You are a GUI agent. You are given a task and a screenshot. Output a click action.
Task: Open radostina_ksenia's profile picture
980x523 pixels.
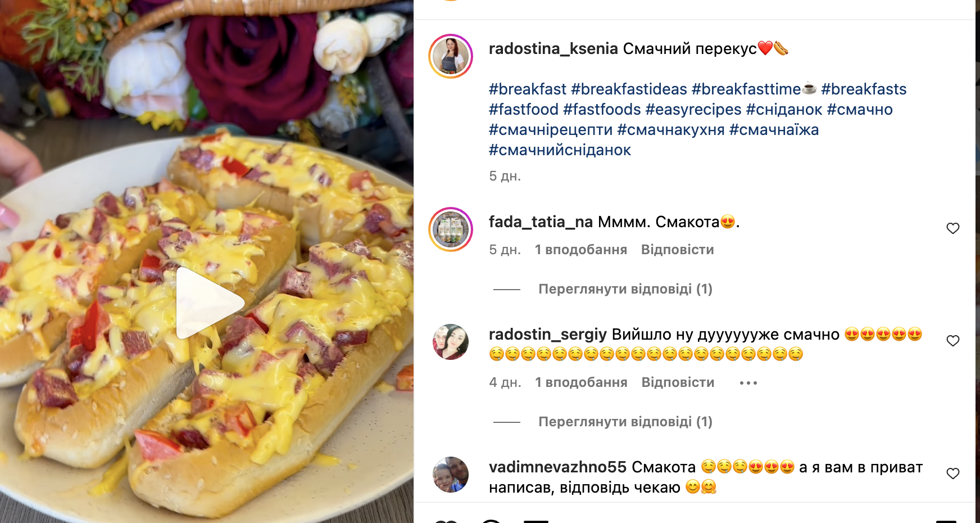pos(451,56)
